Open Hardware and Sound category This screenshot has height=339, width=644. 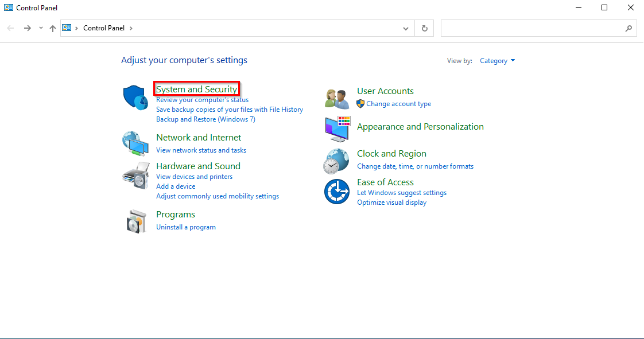[199, 166]
